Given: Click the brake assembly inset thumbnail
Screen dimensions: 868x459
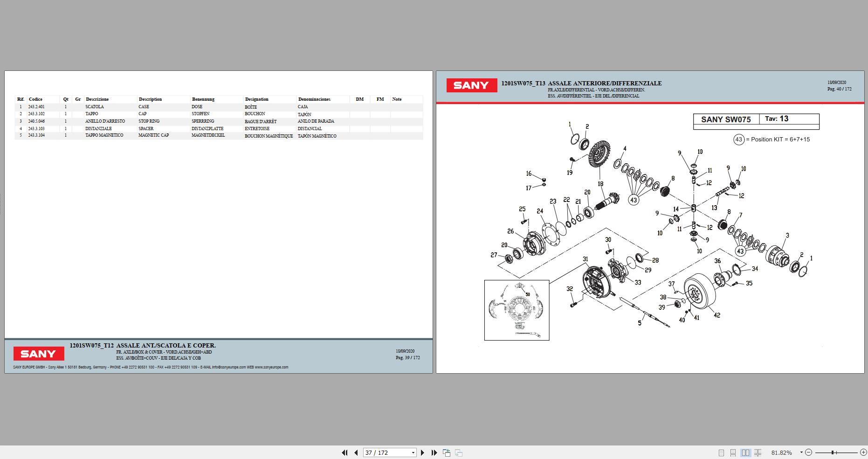Looking at the screenshot, I should [517, 310].
